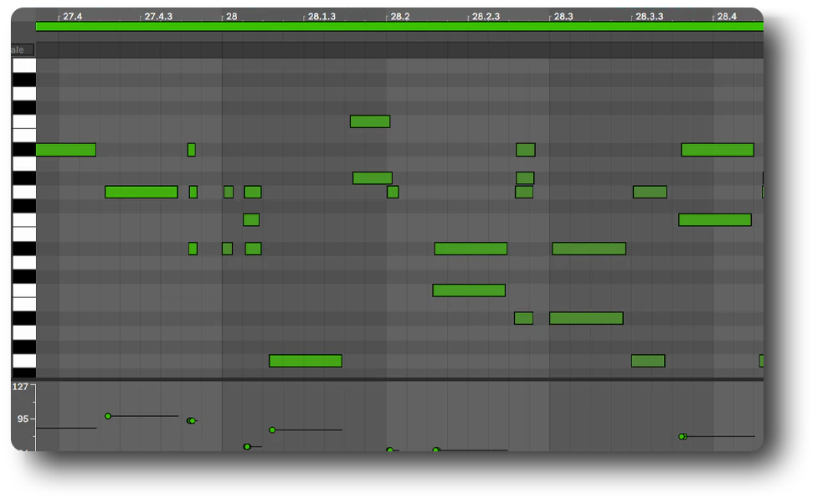Select second note of chord just before 28.3
Screen dimensions: 828x504
[525, 178]
